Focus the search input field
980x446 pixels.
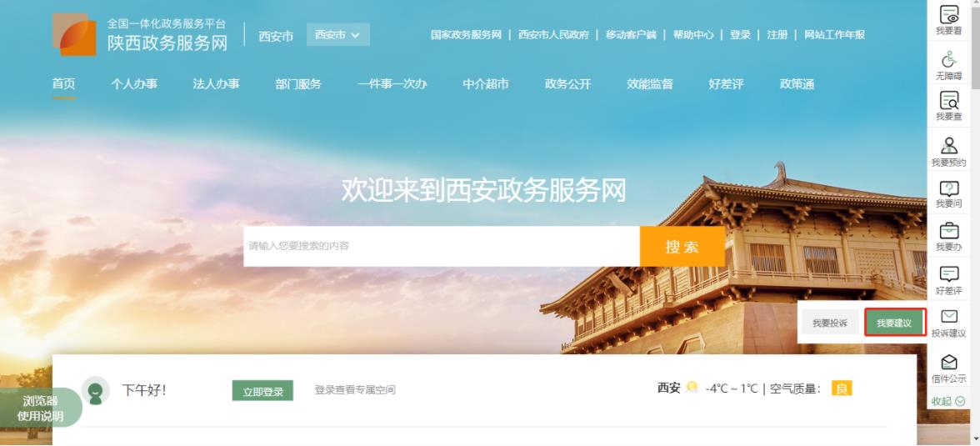coord(442,247)
